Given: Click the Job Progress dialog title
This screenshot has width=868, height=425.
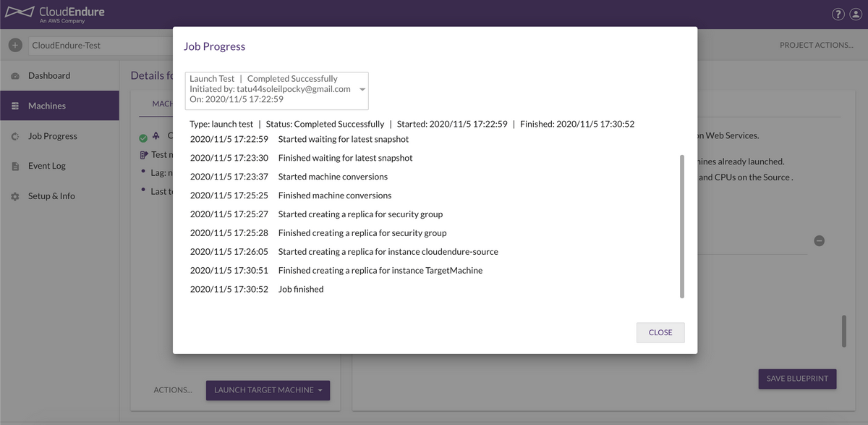Looking at the screenshot, I should pos(215,46).
